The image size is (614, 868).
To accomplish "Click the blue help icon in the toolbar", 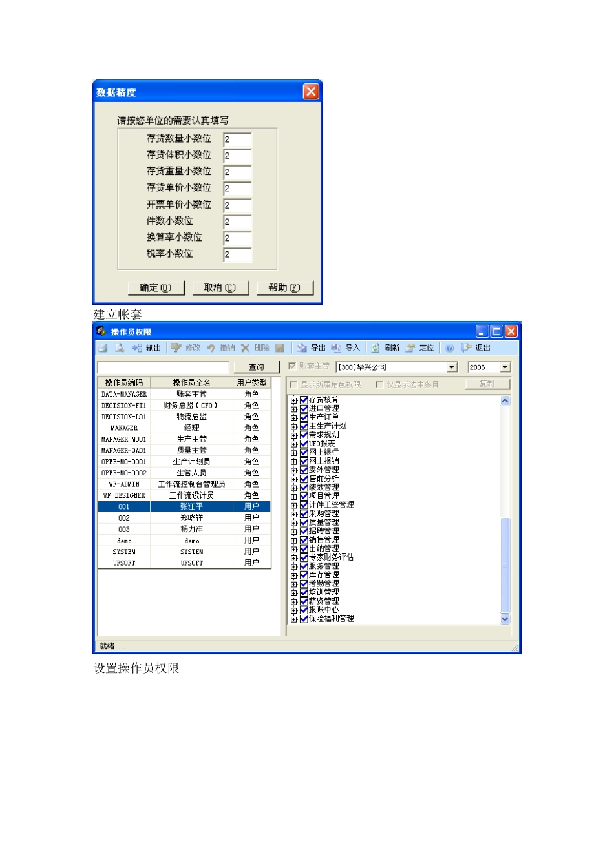I will (x=450, y=347).
